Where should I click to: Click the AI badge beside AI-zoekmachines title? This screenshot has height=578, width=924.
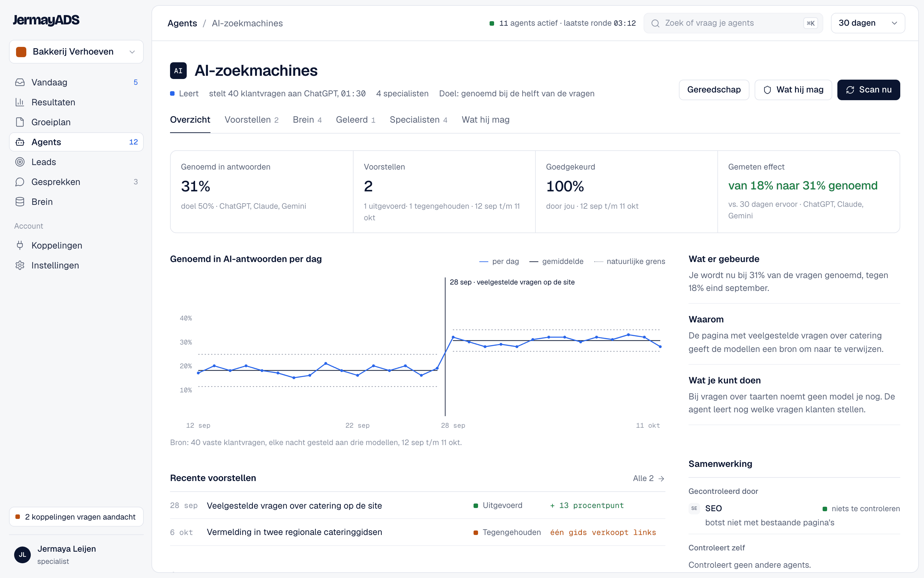(178, 71)
